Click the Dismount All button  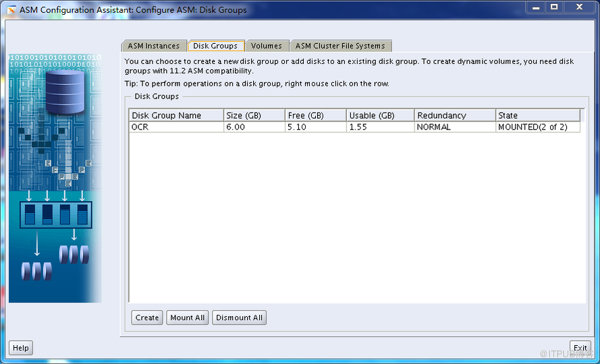coord(239,317)
